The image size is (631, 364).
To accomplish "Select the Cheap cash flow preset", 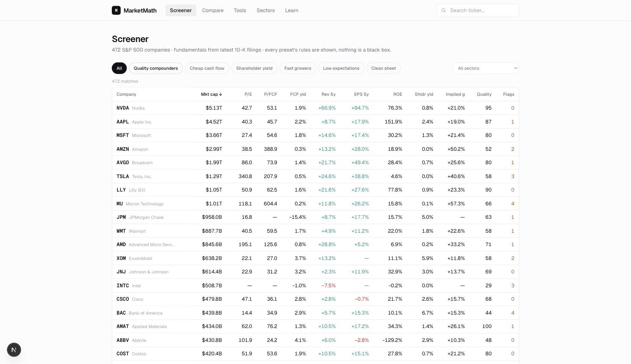I will 207,68.
